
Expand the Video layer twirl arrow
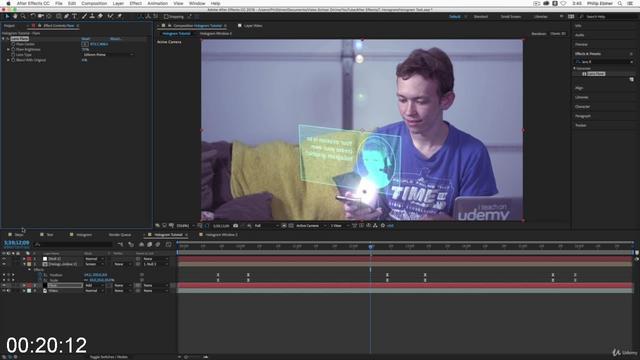point(24,291)
